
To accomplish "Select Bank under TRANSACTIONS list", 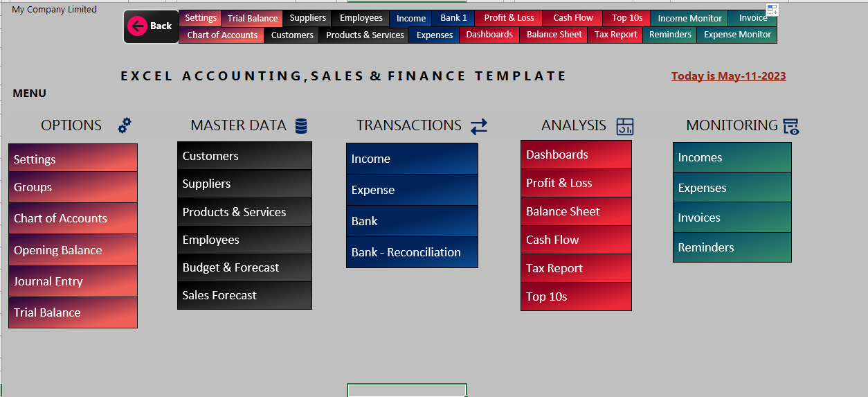I will tap(412, 221).
